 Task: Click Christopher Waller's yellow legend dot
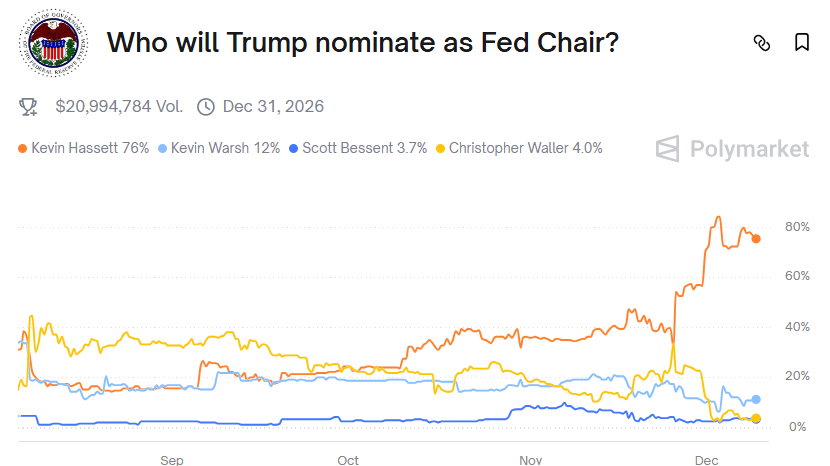(440, 149)
